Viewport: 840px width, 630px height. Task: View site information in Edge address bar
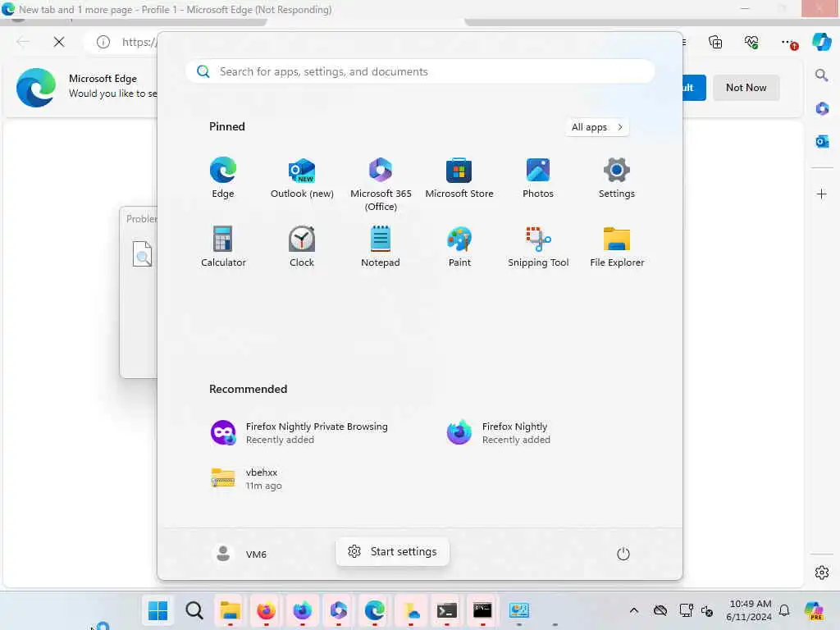(x=103, y=42)
